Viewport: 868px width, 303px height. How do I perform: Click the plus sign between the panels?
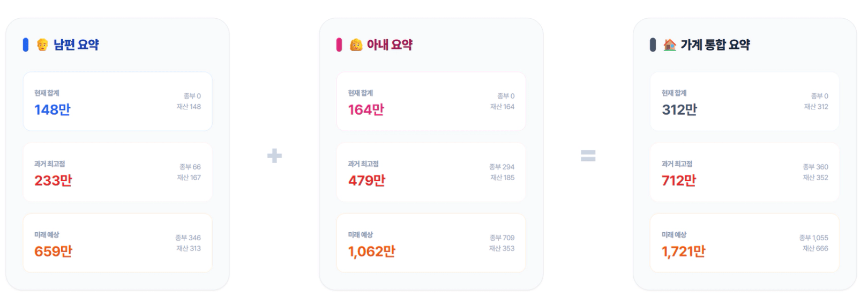click(274, 156)
